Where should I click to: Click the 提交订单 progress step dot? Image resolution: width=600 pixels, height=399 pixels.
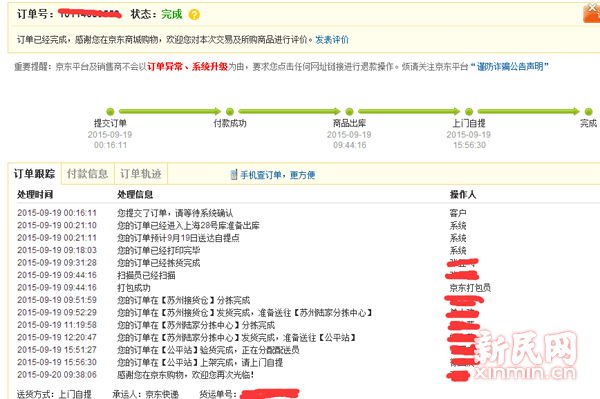(x=110, y=112)
